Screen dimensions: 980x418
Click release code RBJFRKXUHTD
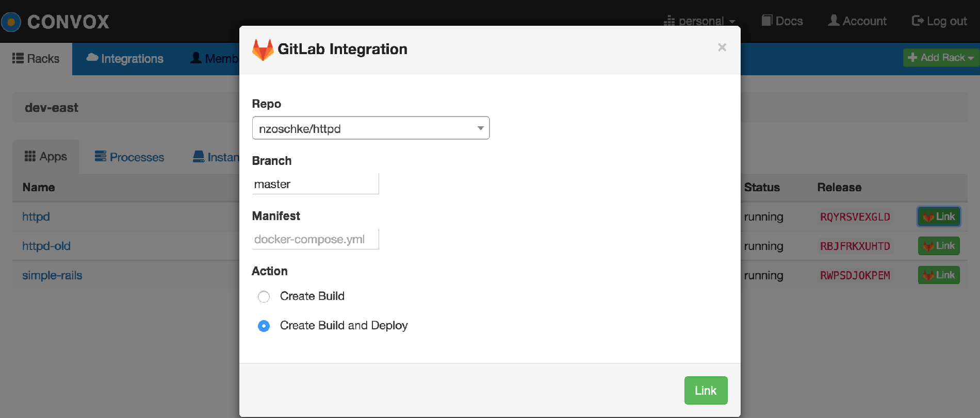855,246
